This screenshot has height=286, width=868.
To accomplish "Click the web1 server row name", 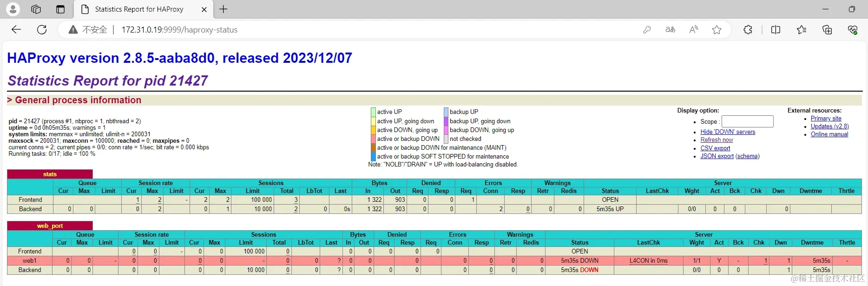I will (29, 261).
